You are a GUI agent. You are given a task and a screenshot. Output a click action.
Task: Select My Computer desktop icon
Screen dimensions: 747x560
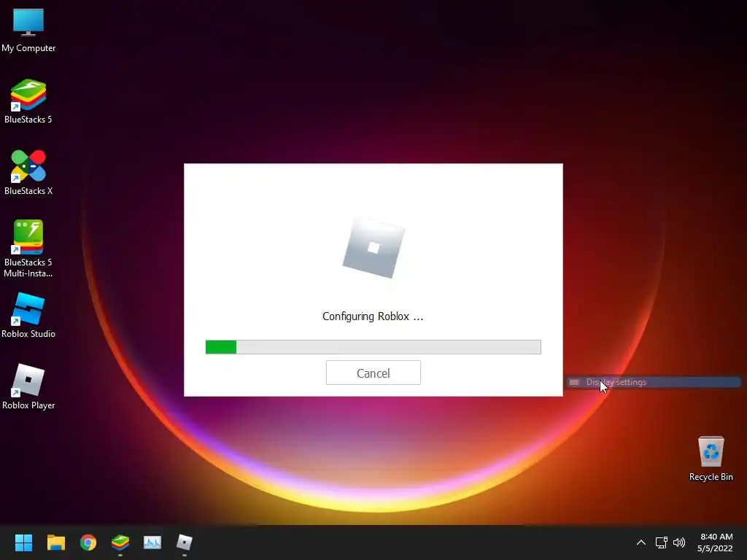[x=28, y=31]
